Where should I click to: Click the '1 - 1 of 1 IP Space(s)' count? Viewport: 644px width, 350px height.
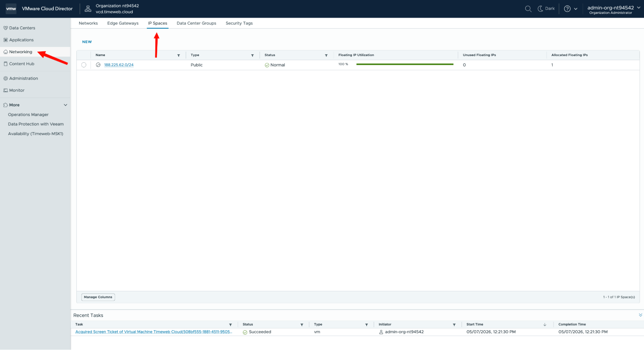coord(619,297)
